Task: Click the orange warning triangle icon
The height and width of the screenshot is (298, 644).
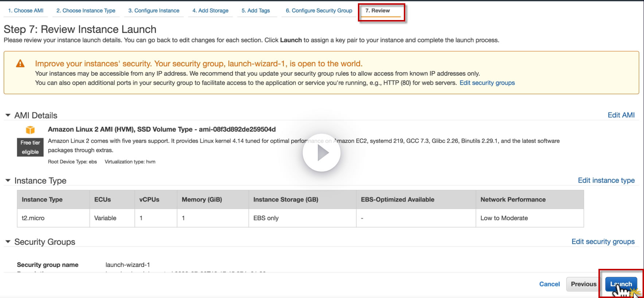Action: [20, 64]
